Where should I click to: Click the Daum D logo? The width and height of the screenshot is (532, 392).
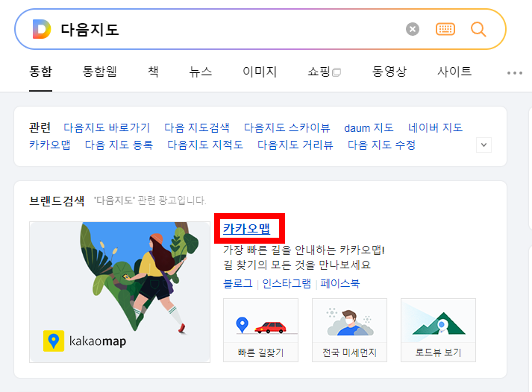click(x=41, y=29)
